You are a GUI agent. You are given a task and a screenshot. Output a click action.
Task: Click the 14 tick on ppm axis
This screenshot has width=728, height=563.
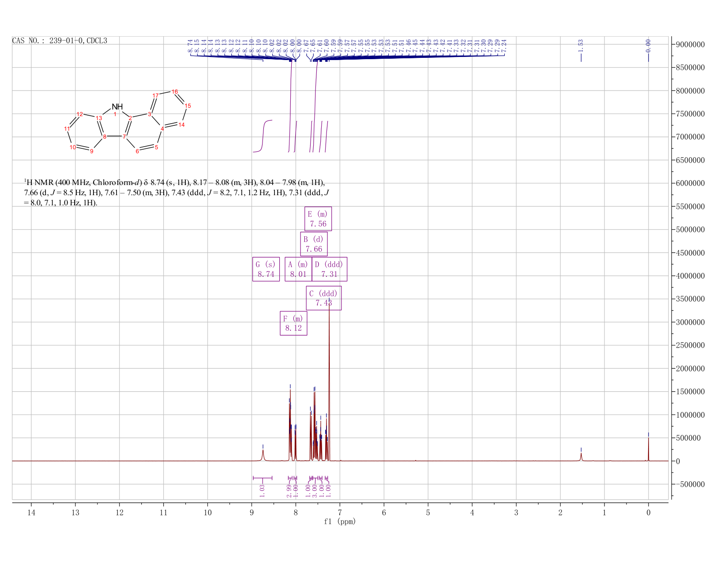click(x=31, y=512)
